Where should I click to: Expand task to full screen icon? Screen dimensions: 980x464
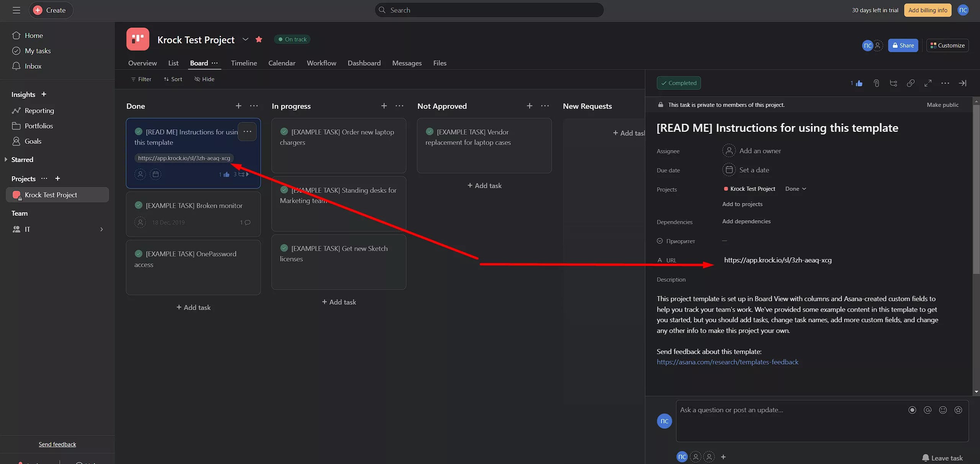pos(928,84)
